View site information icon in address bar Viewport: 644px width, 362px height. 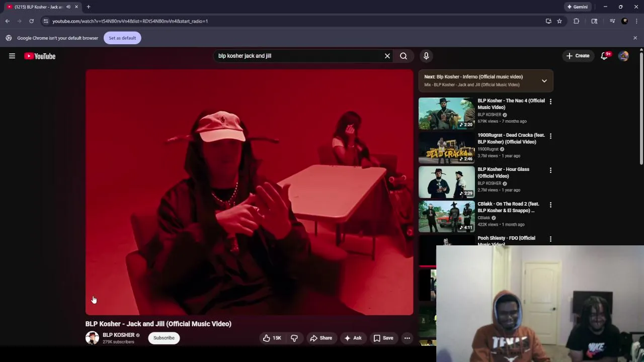(x=46, y=21)
